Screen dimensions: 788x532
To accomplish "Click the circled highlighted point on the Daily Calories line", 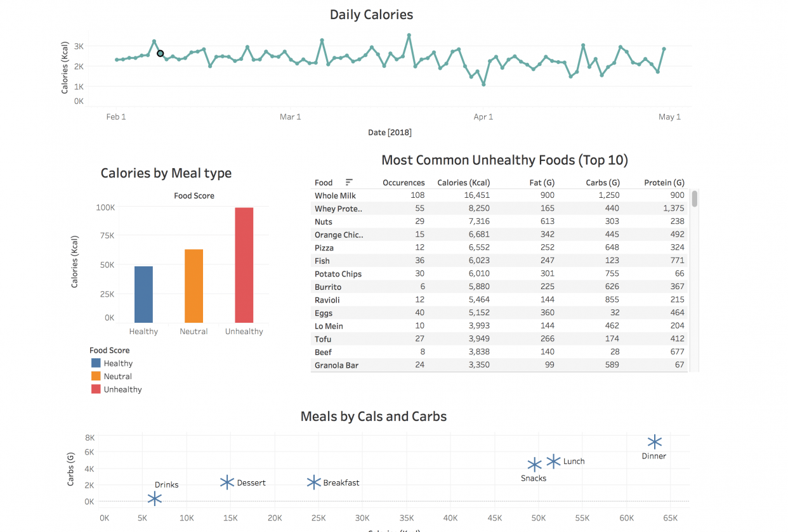I will click(x=160, y=53).
